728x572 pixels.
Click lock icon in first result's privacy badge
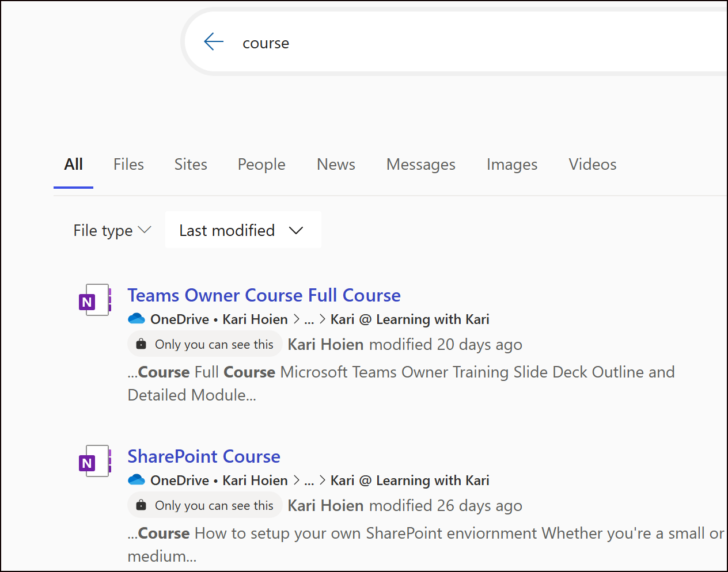click(141, 344)
